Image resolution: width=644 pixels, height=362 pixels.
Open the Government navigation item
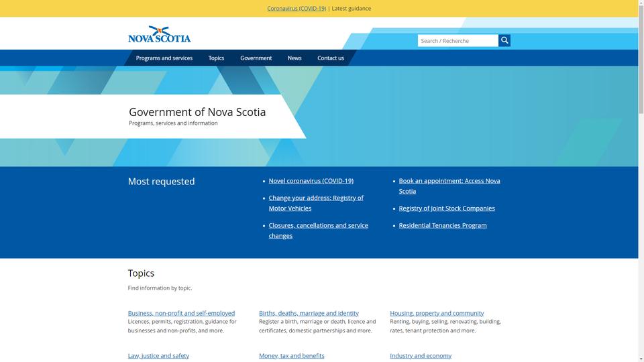pos(256,58)
